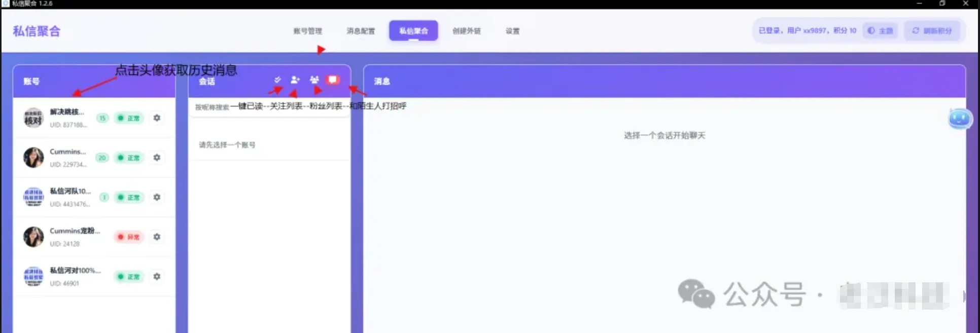Open the following list icon (关注列表)
980x333 pixels.
pos(295,80)
